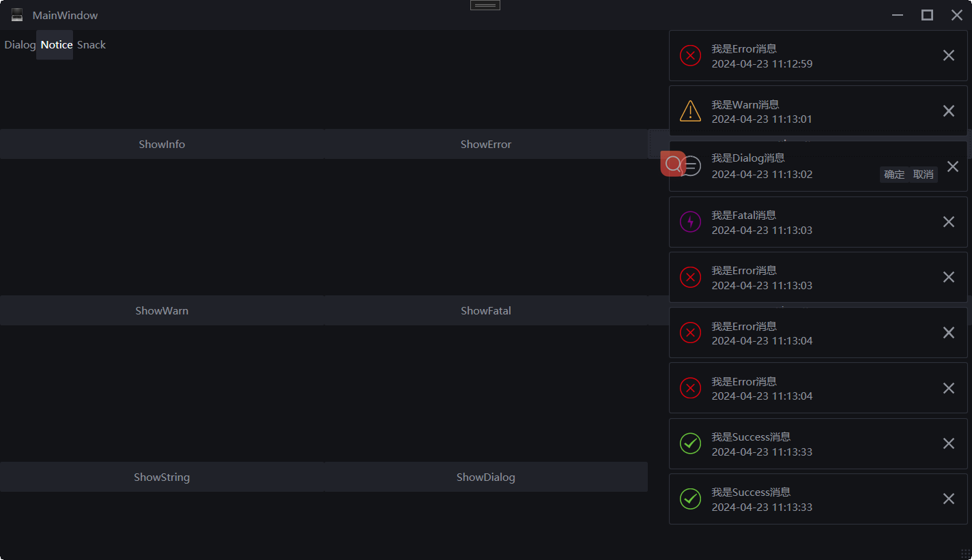Screen dimensions: 972x560
Task: Close the Dialog message notification
Action: tap(953, 166)
